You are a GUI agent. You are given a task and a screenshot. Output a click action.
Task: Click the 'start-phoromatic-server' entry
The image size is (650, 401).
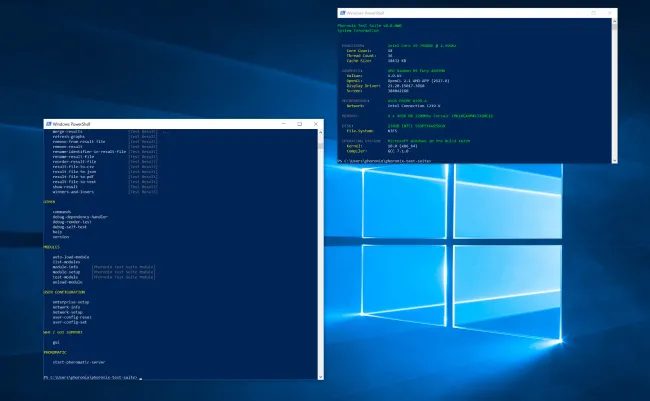79,362
